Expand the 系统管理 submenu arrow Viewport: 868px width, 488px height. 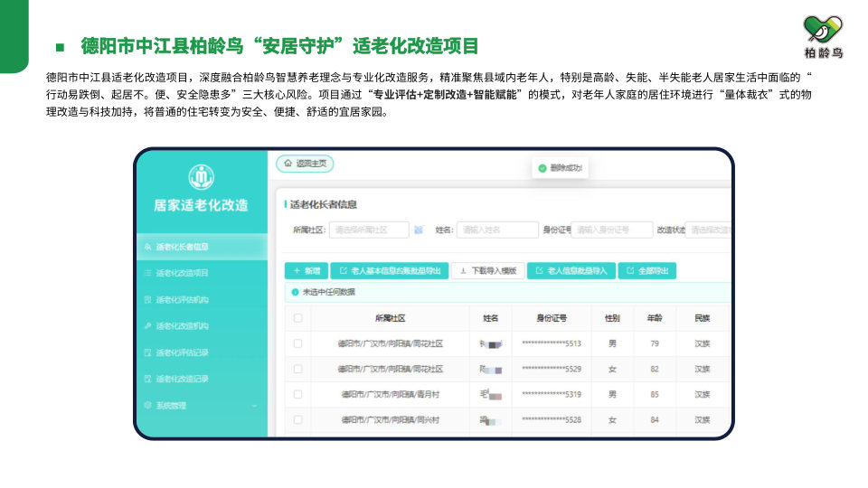click(255, 406)
